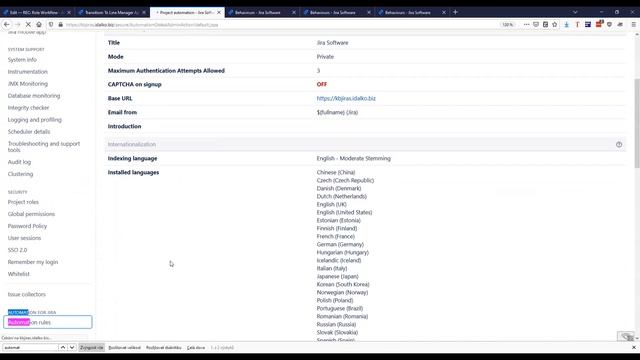Open the downloads arrow icon in toolbar
Image resolution: width=640 pixels, height=360 pixels.
567,24
